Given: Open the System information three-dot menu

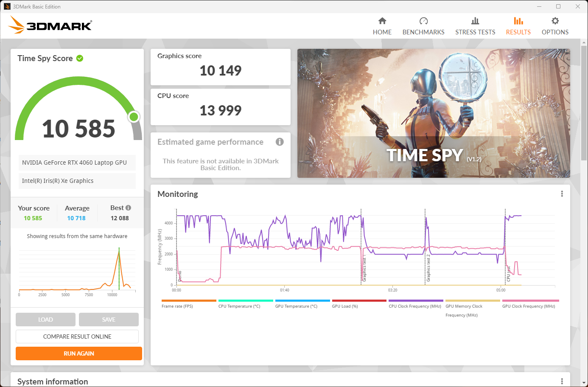Looking at the screenshot, I should 562,381.
